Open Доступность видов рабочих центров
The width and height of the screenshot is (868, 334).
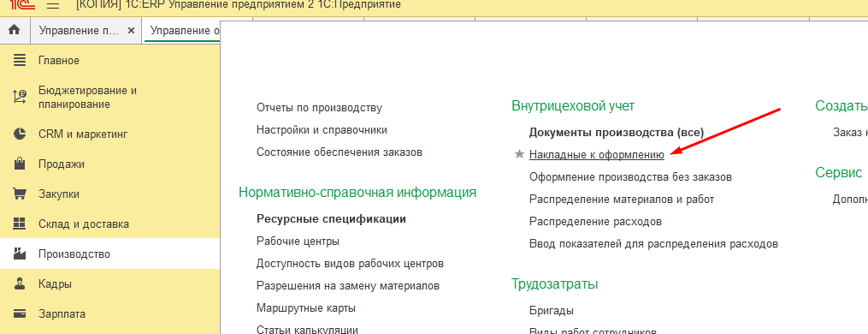pos(350,264)
